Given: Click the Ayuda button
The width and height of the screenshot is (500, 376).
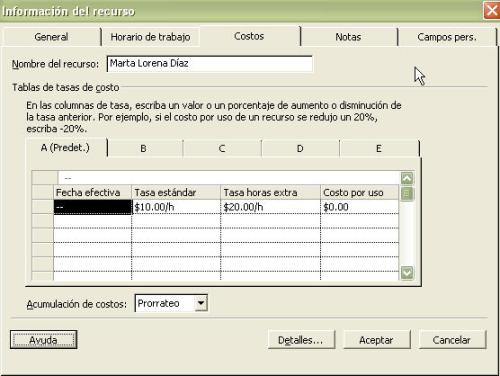Looking at the screenshot, I should (43, 340).
